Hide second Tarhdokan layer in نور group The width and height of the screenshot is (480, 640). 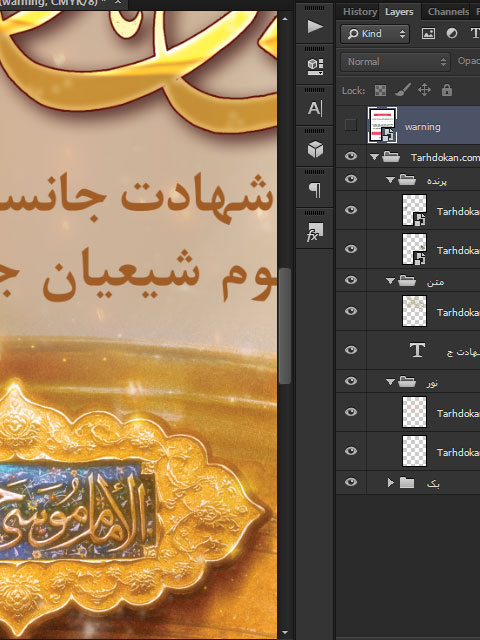coord(351,451)
